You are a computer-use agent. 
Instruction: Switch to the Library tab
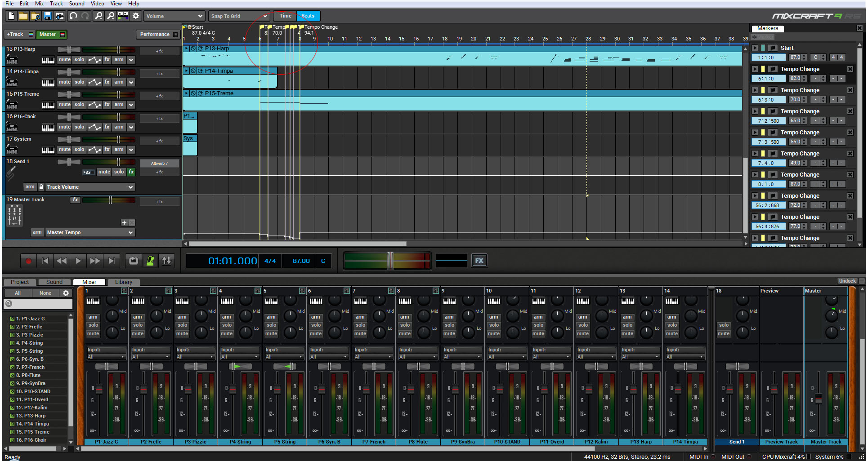click(123, 282)
